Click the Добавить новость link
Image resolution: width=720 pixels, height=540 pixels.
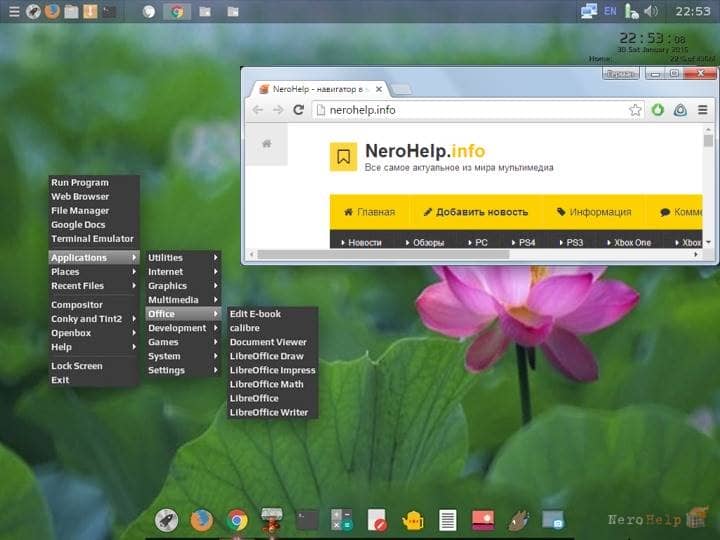click(x=476, y=212)
